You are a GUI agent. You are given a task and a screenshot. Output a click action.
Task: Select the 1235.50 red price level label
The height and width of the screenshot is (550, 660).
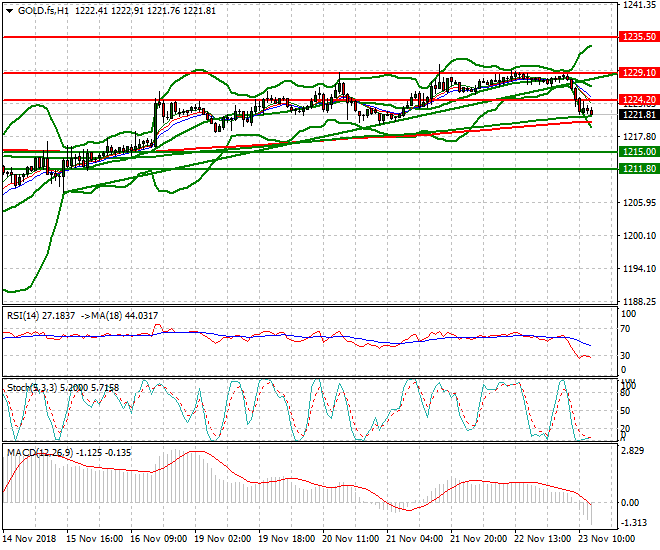[639, 37]
